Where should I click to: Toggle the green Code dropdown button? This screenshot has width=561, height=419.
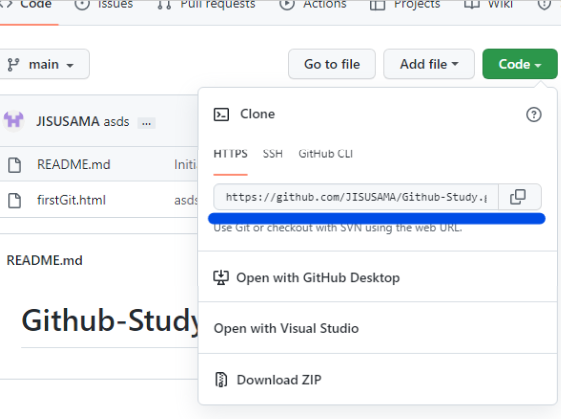(519, 64)
